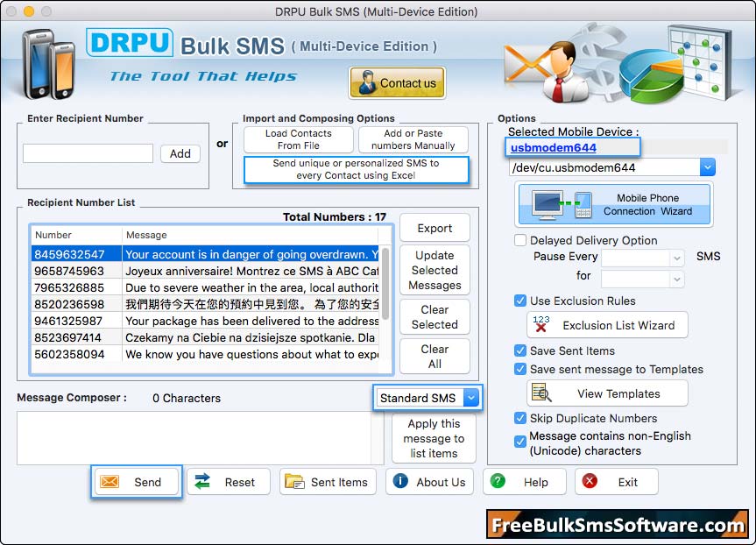Click message 'Due to severe weather in the area'
756x545 pixels.
251,287
